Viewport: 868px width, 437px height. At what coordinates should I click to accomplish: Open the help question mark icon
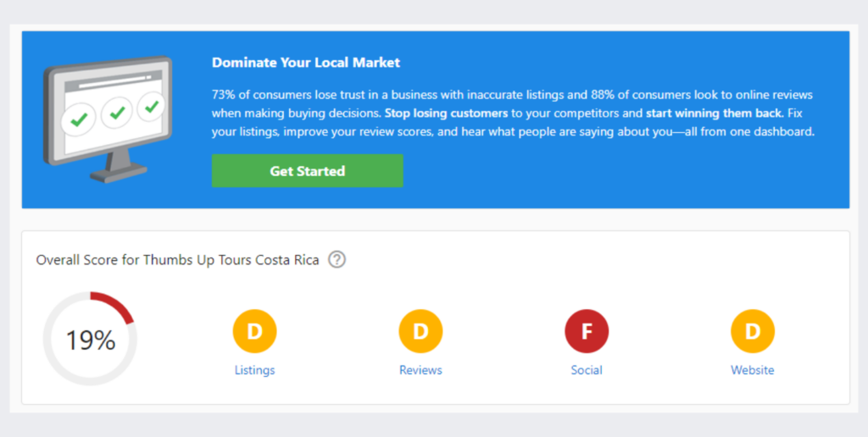tap(337, 259)
